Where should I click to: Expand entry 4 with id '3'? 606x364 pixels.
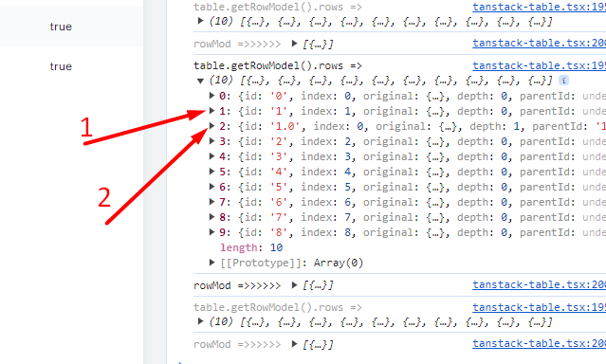click(211, 156)
